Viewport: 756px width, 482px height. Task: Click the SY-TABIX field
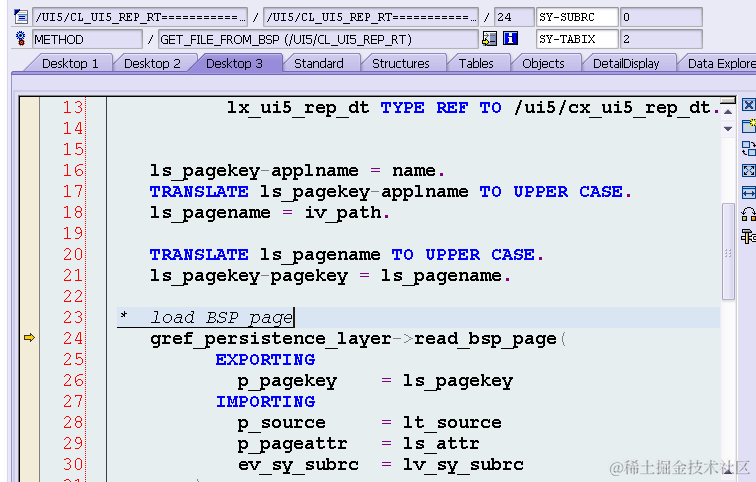(x=577, y=39)
